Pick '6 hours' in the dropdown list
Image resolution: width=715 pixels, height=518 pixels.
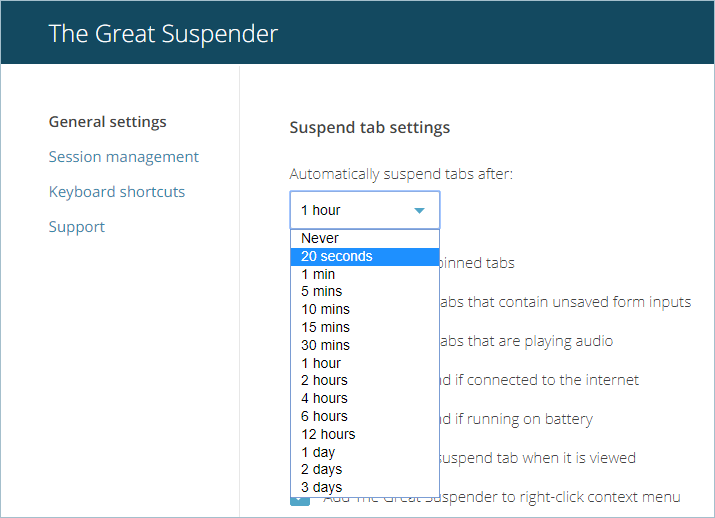[324, 416]
